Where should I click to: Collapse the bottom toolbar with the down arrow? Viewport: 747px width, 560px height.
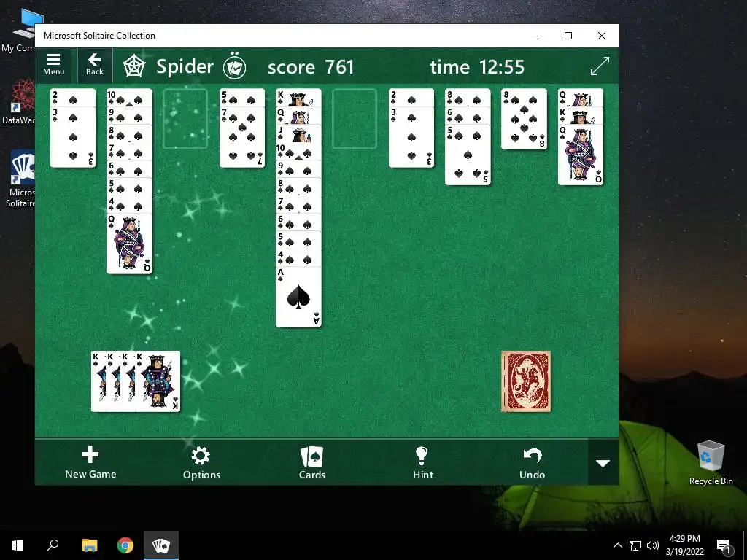pos(603,463)
